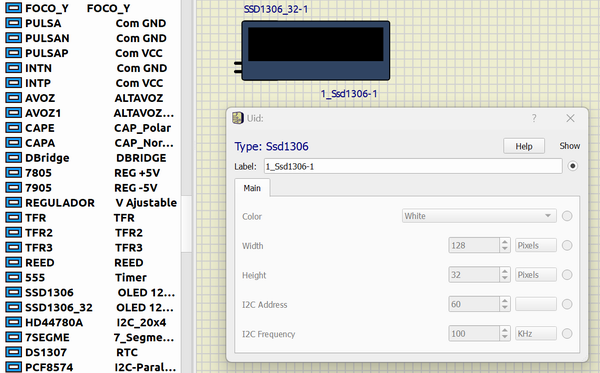This screenshot has height=373, width=600.
Task: Select the SSD1306 OLED icon
Action: pos(13,292)
